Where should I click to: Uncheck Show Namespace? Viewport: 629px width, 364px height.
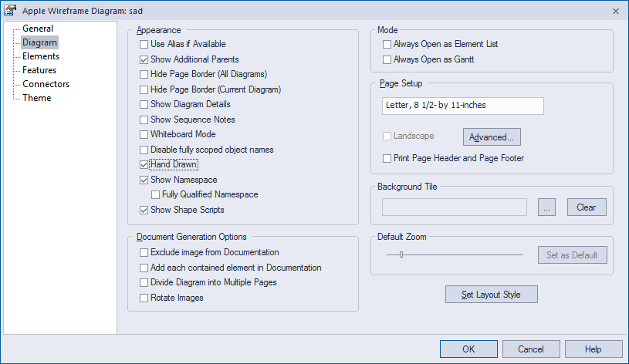[x=144, y=180]
